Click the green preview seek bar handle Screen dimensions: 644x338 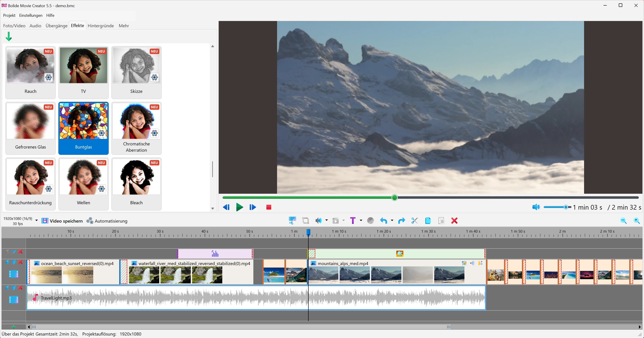[394, 198]
